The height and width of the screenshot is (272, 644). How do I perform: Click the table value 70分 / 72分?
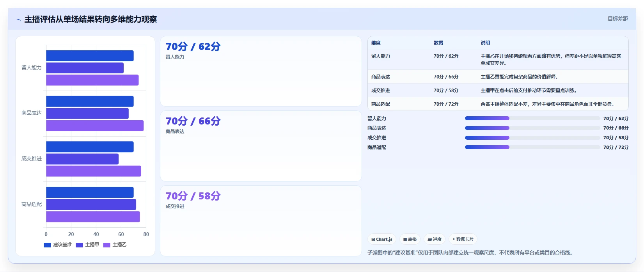tap(446, 104)
